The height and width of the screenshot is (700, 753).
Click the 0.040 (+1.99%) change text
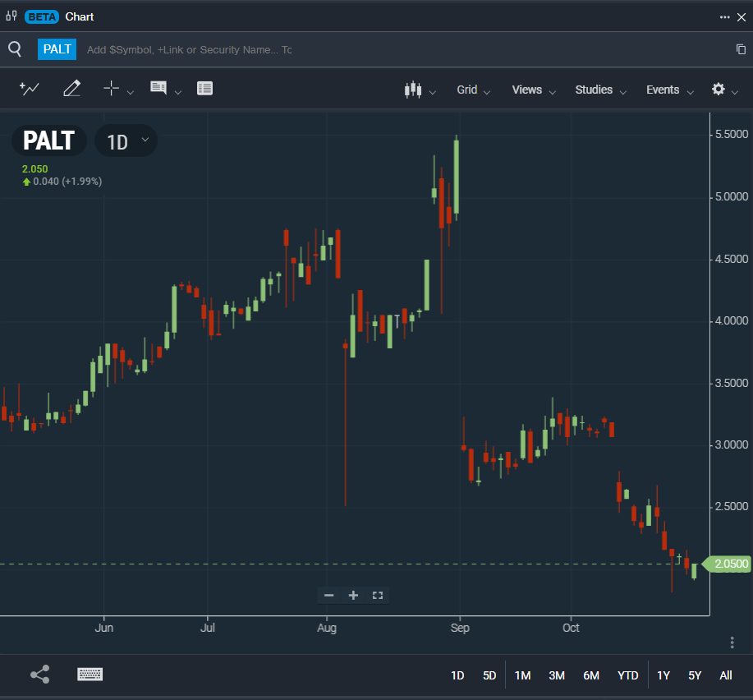click(x=67, y=182)
